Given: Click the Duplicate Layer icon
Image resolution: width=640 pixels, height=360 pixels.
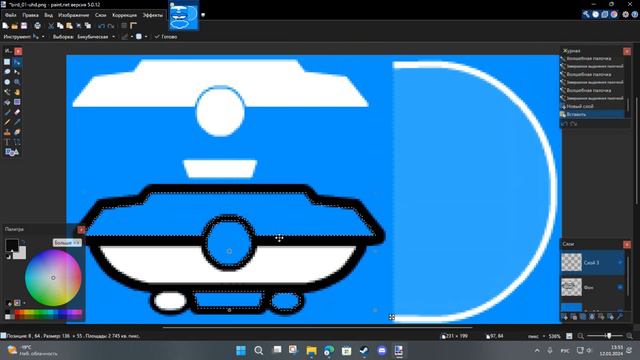Looking at the screenshot, I should click(x=583, y=316).
